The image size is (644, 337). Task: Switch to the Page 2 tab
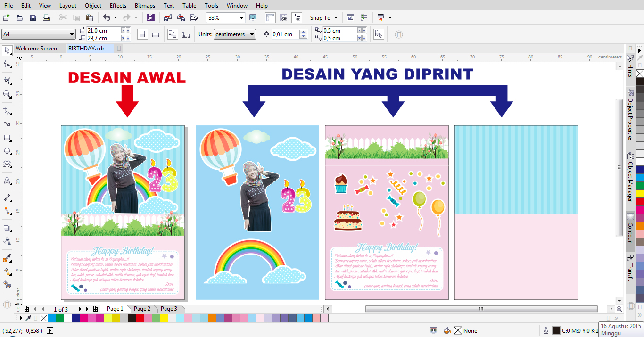(142, 309)
